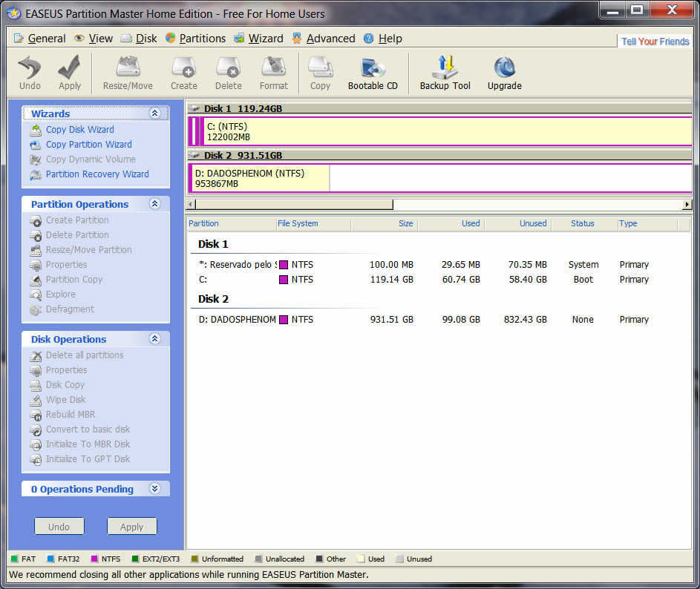This screenshot has width=700, height=589.
Task: Open the Bootable CD tool
Action: [373, 73]
